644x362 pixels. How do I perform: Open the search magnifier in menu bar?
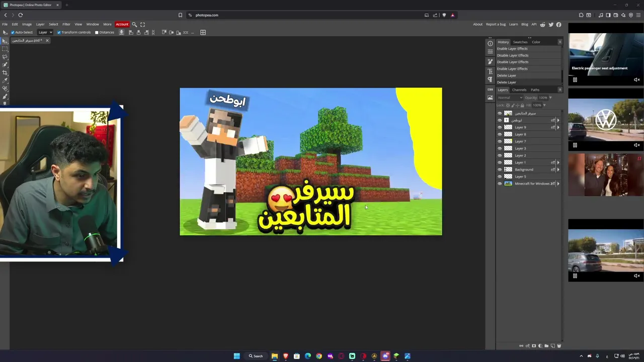point(134,24)
